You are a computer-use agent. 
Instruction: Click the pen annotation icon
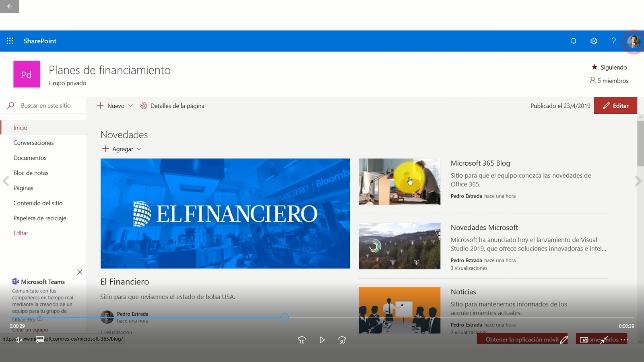[x=564, y=340]
